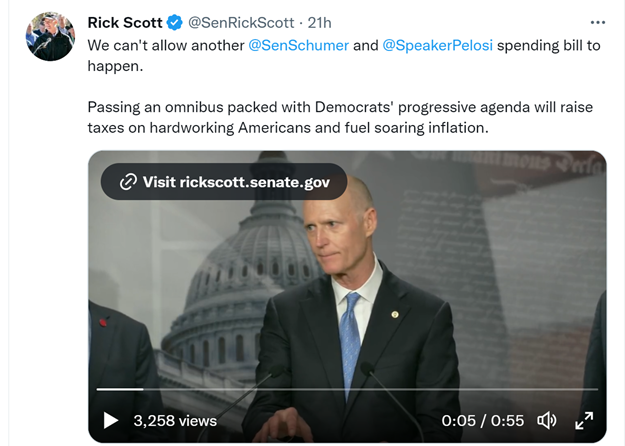Click the link icon in the Visit pill

(128, 182)
